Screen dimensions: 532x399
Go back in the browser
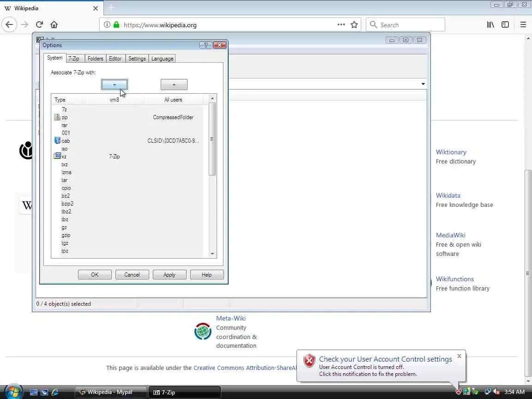pyautogui.click(x=9, y=24)
